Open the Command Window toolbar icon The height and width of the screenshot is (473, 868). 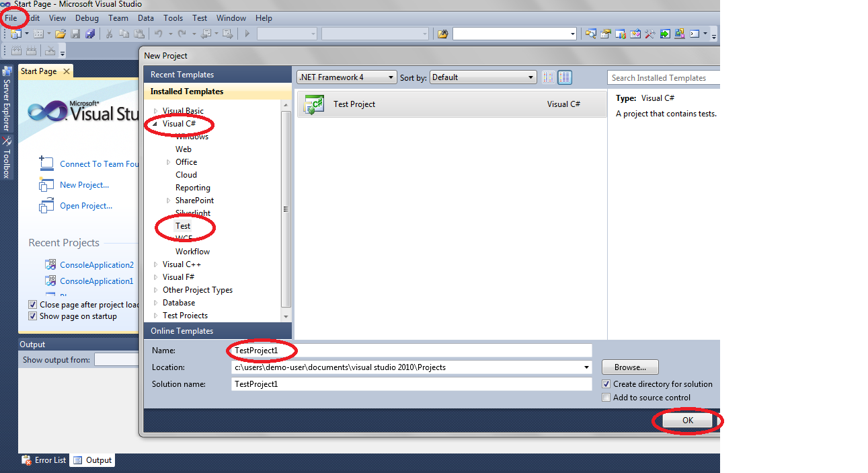click(x=695, y=34)
